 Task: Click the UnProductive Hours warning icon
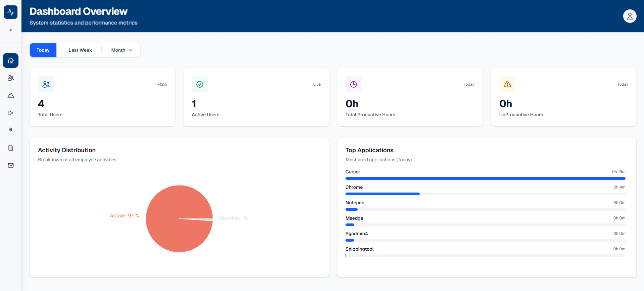click(x=507, y=84)
